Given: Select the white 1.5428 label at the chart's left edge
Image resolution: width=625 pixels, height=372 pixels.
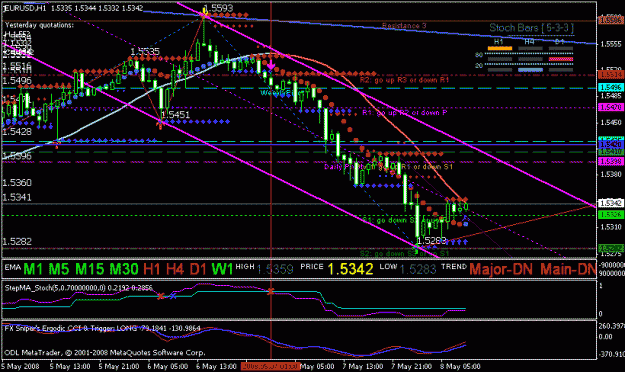Looking at the screenshot, I should tap(17, 131).
